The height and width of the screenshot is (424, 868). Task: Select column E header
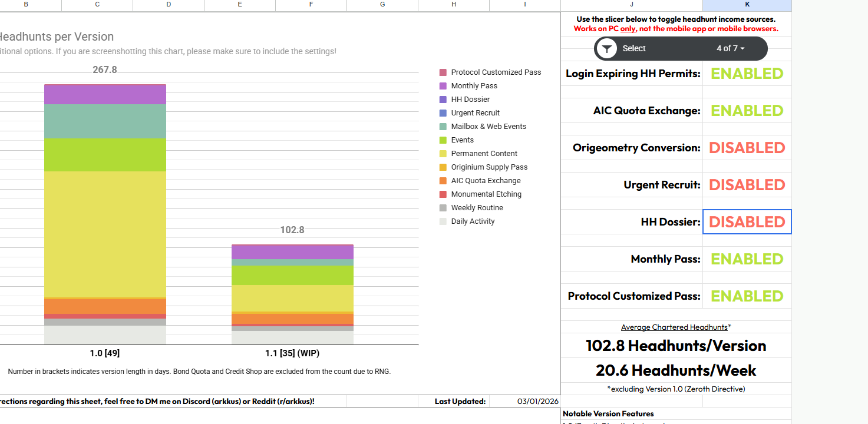tap(240, 5)
